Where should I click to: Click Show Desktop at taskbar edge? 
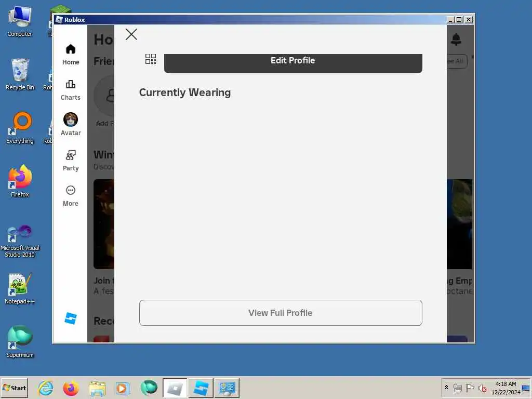click(527, 388)
